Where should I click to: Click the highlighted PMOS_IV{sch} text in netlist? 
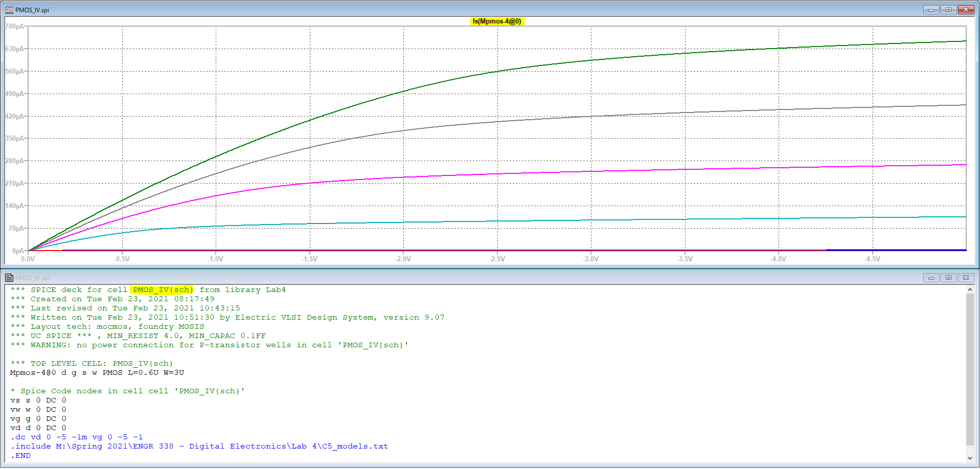163,290
